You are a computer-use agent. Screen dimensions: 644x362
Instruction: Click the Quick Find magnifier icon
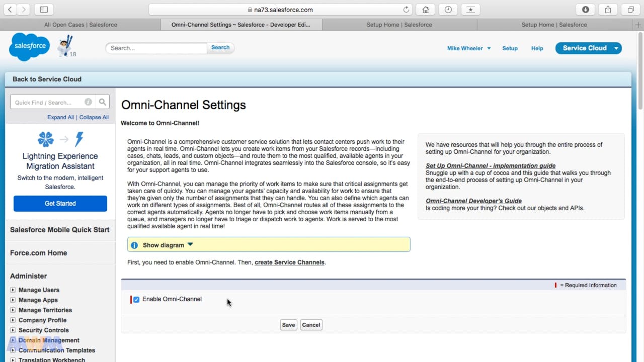click(x=103, y=102)
